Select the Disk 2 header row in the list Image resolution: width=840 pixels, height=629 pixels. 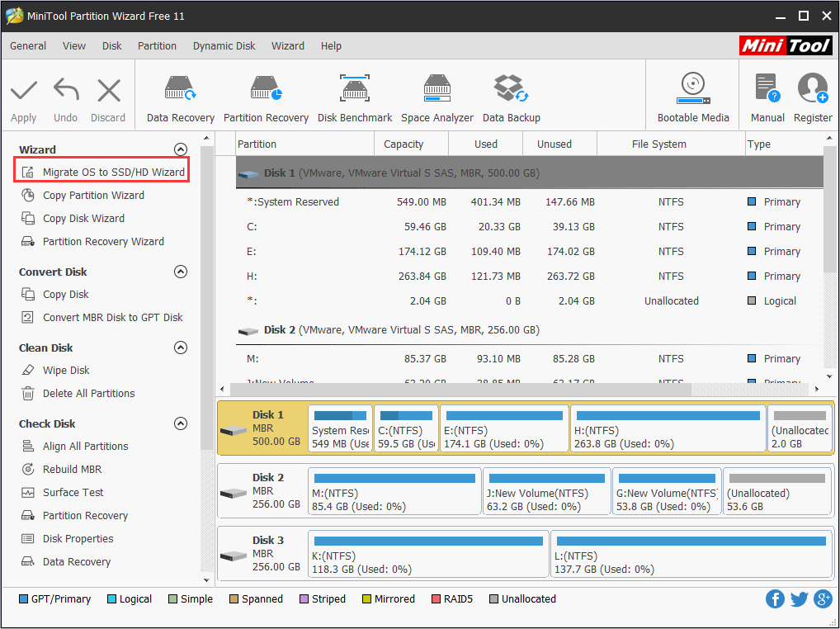point(529,330)
